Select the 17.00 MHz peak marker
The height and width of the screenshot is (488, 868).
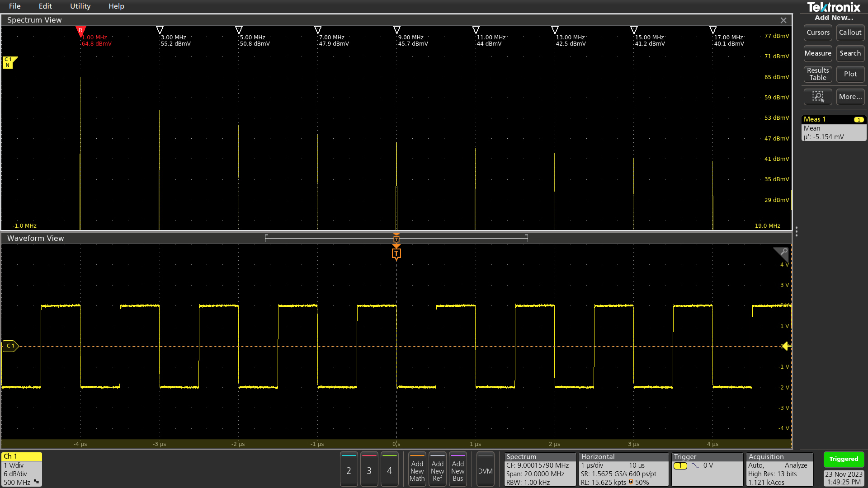(x=713, y=30)
